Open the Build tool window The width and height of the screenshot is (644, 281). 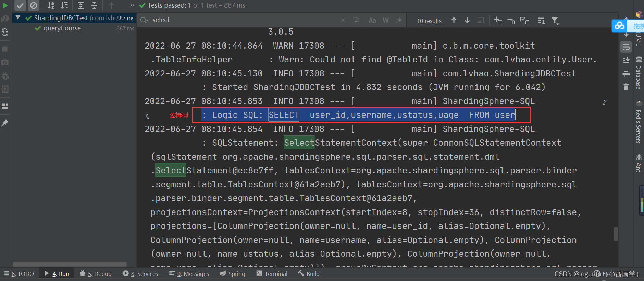point(309,274)
